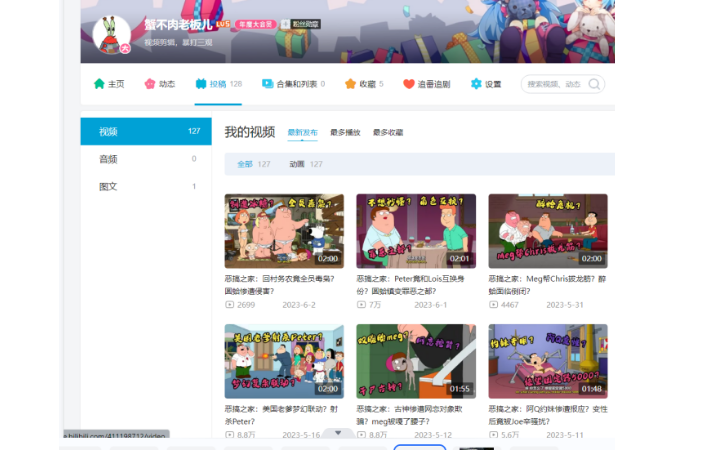
Task: Click the 设置 gear icon
Action: (x=476, y=84)
